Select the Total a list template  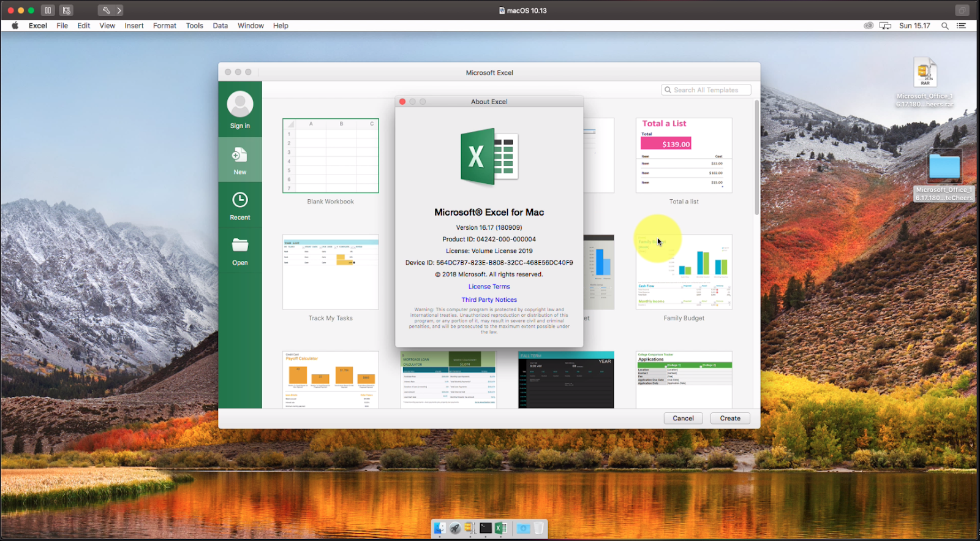point(684,156)
